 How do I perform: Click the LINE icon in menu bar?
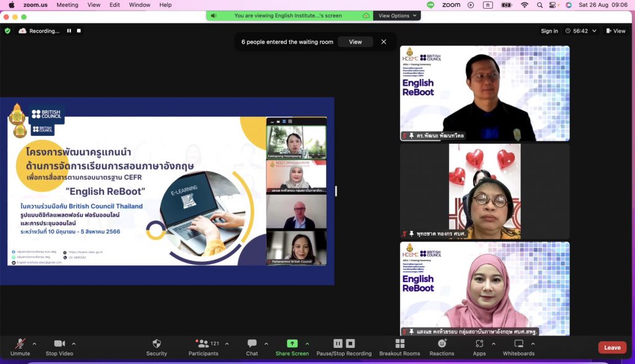[x=430, y=5]
